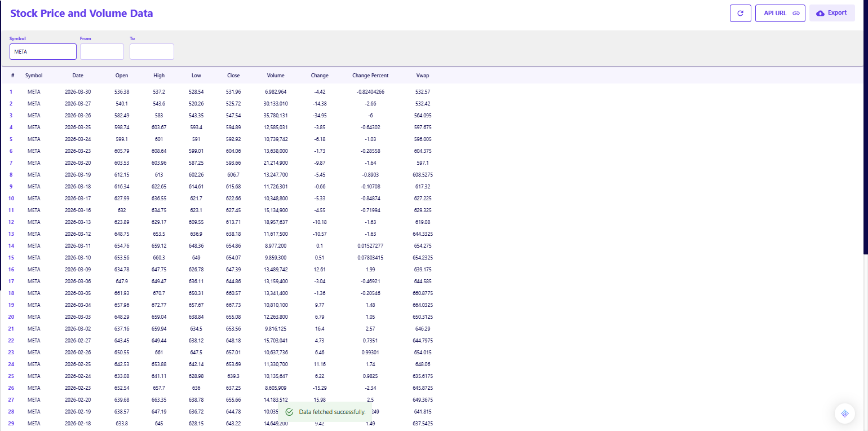The image size is (868, 431).
Task: Click the Vwap column header
Action: (x=423, y=75)
